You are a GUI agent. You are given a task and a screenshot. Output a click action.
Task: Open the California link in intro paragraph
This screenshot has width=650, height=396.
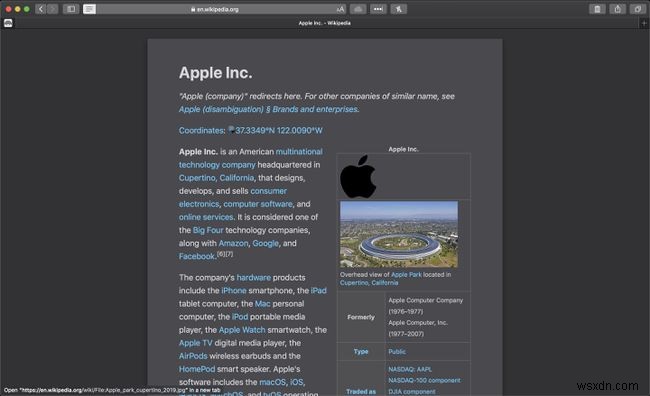pyautogui.click(x=237, y=178)
